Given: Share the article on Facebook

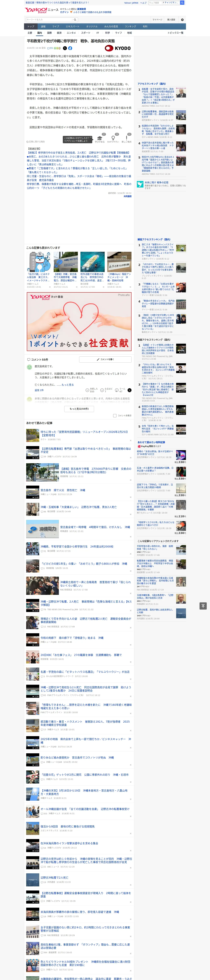Looking at the screenshot, I should 70,48.
